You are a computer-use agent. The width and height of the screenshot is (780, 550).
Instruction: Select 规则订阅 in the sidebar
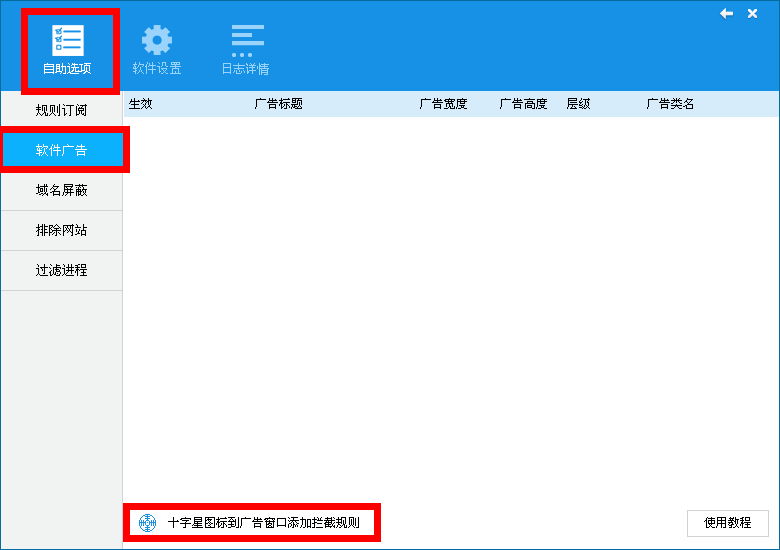(62, 110)
